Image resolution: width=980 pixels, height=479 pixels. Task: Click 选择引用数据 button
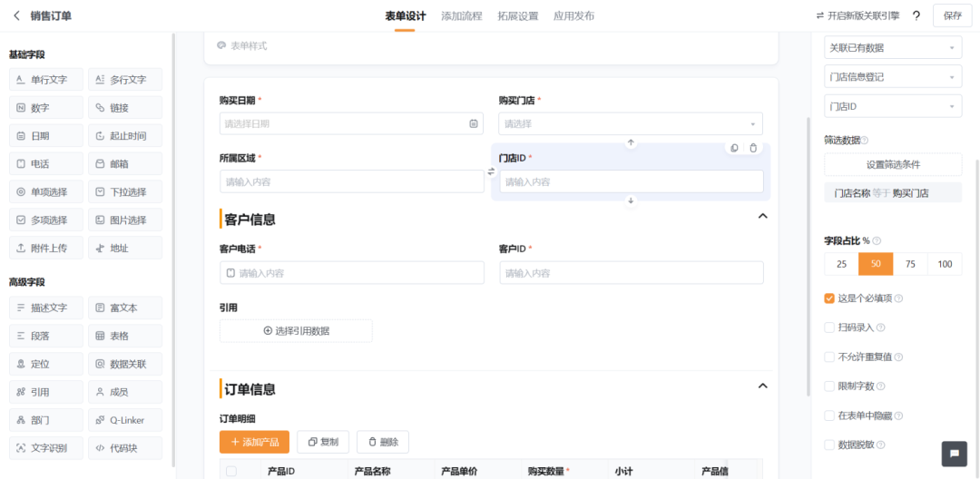click(296, 331)
